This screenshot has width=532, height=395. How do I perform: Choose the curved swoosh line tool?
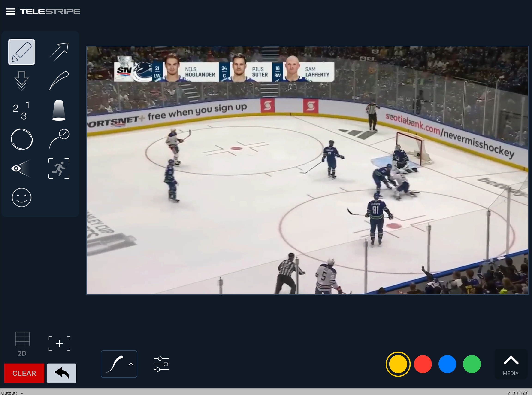(x=59, y=81)
